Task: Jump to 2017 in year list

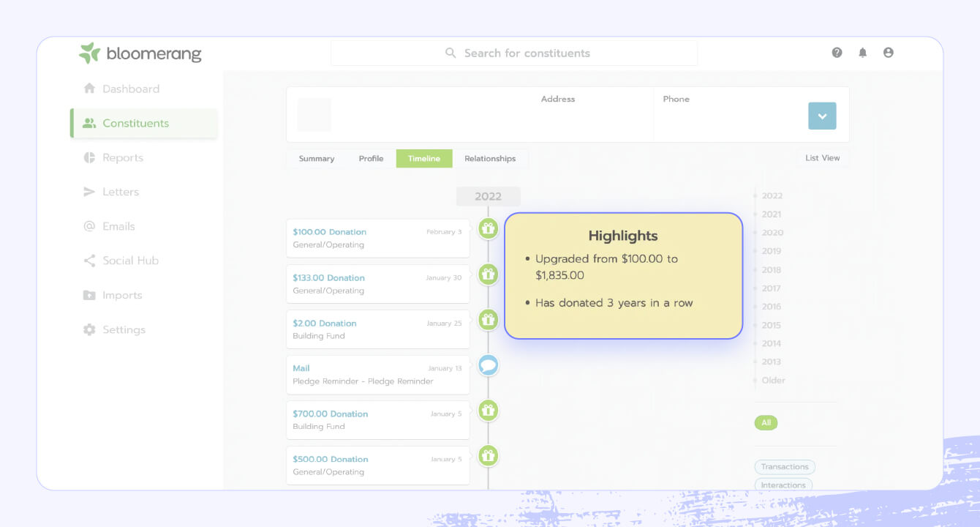Action: (772, 288)
